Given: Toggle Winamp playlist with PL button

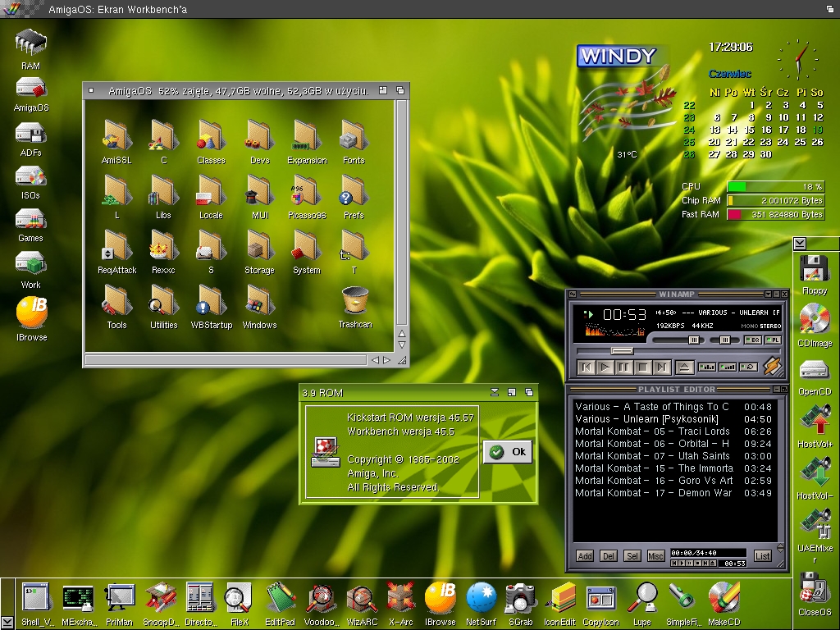Looking at the screenshot, I should (773, 340).
